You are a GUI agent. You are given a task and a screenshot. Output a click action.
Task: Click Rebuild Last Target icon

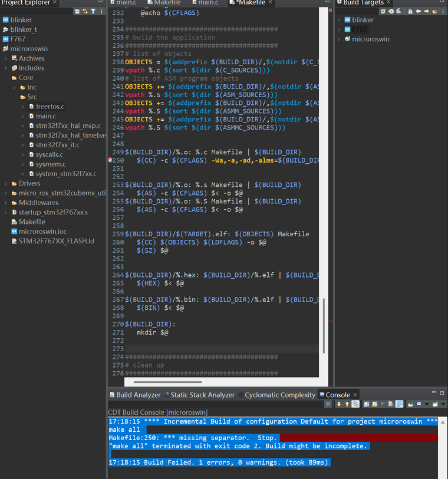tap(399, 11)
